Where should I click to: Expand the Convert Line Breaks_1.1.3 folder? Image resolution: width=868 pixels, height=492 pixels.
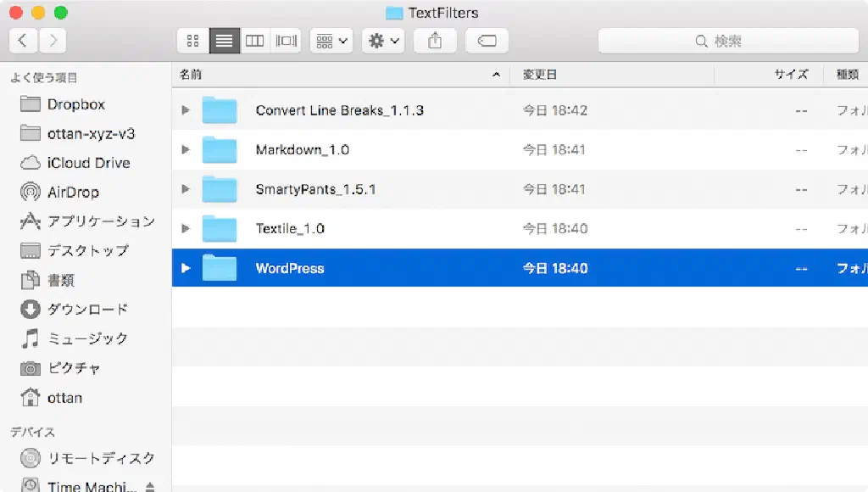(x=186, y=110)
